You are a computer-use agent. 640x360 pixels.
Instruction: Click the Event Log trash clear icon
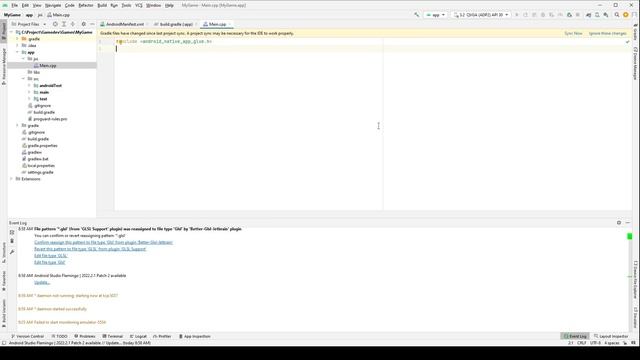(x=12, y=241)
